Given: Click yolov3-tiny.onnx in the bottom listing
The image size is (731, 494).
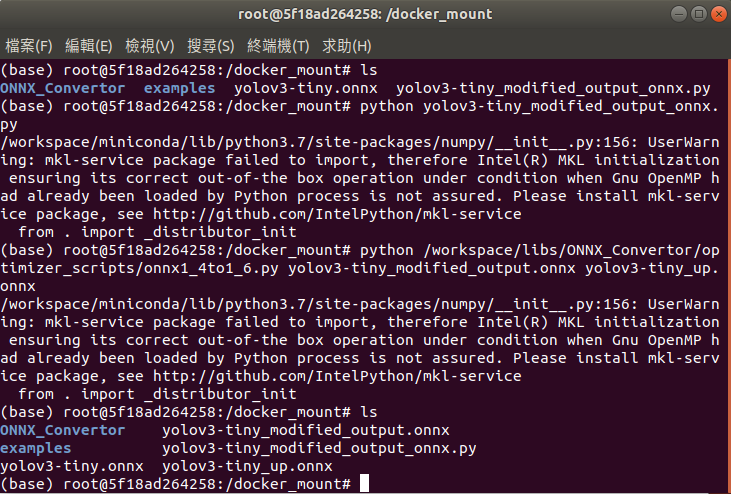Looking at the screenshot, I should tap(72, 467).
